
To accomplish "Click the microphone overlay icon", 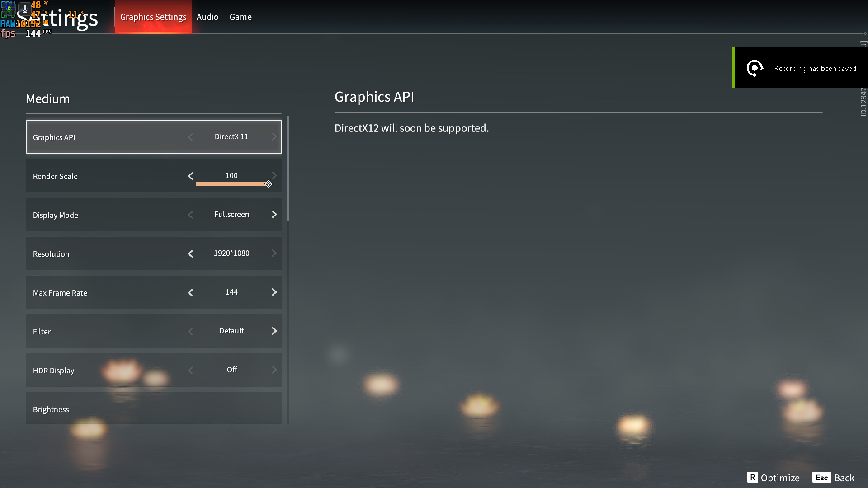I will point(24,9).
